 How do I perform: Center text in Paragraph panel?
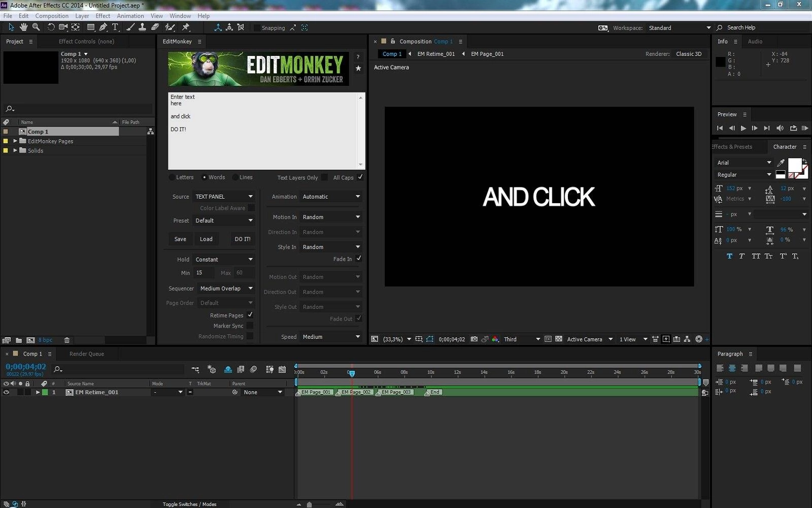(732, 368)
